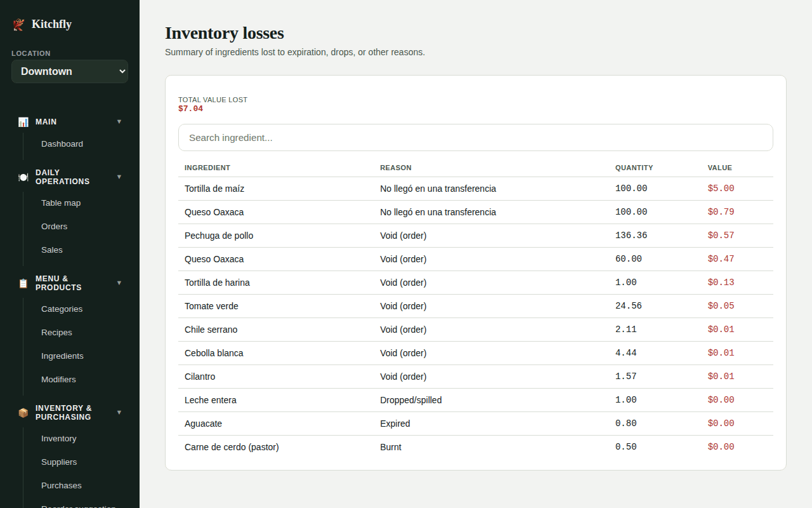Collapse the Menu & Products section arrow

(119, 283)
